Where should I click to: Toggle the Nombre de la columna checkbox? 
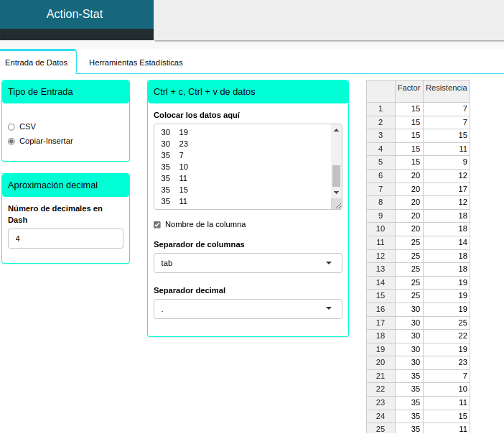(x=157, y=224)
